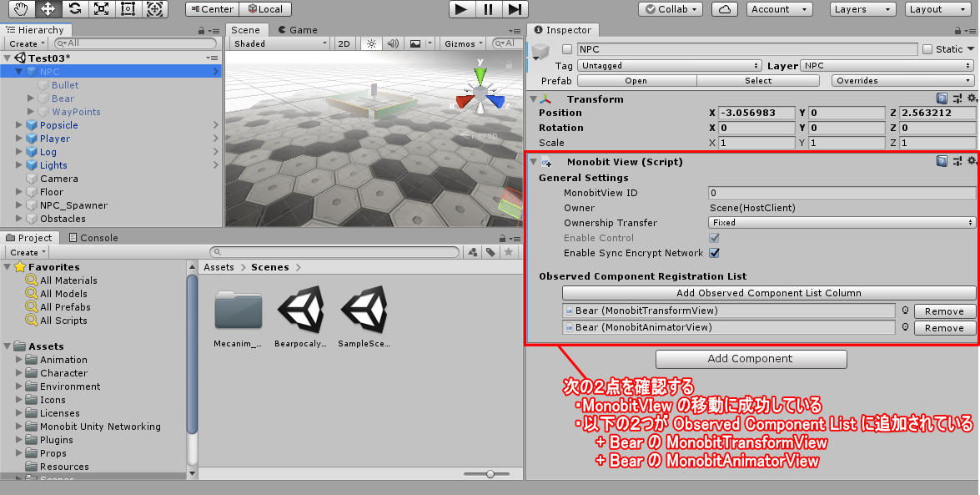Toggle Enable Control checkbox
This screenshot has width=980, height=495.
click(x=715, y=238)
